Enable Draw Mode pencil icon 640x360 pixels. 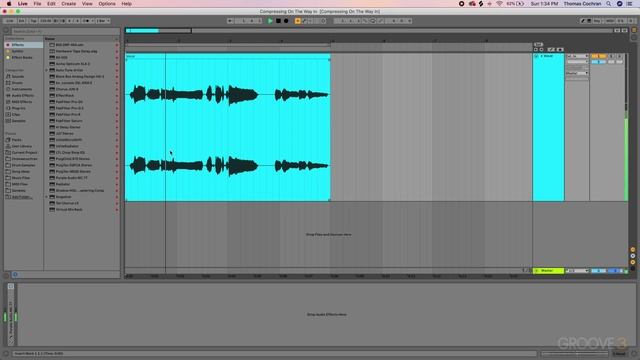point(583,21)
